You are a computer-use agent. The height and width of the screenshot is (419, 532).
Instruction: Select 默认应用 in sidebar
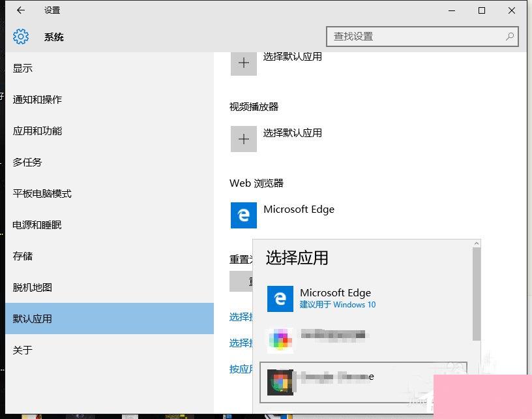coord(110,318)
